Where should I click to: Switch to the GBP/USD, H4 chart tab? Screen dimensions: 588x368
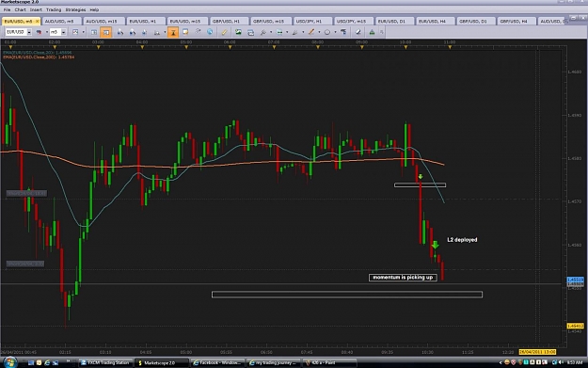(516, 22)
